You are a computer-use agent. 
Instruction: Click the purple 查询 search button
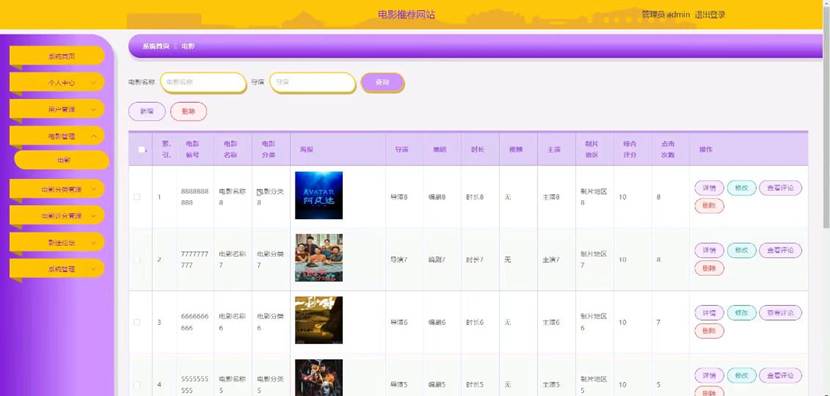[382, 83]
